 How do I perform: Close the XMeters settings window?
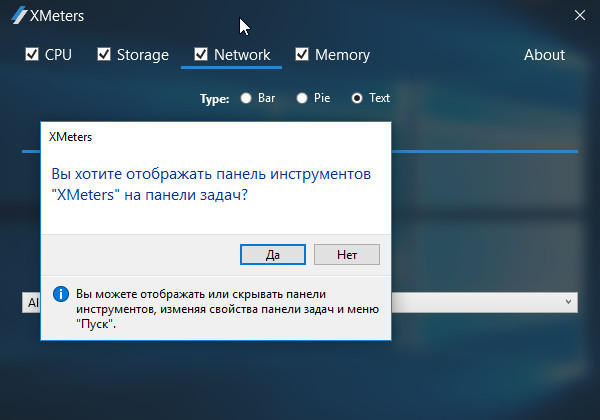click(580, 15)
